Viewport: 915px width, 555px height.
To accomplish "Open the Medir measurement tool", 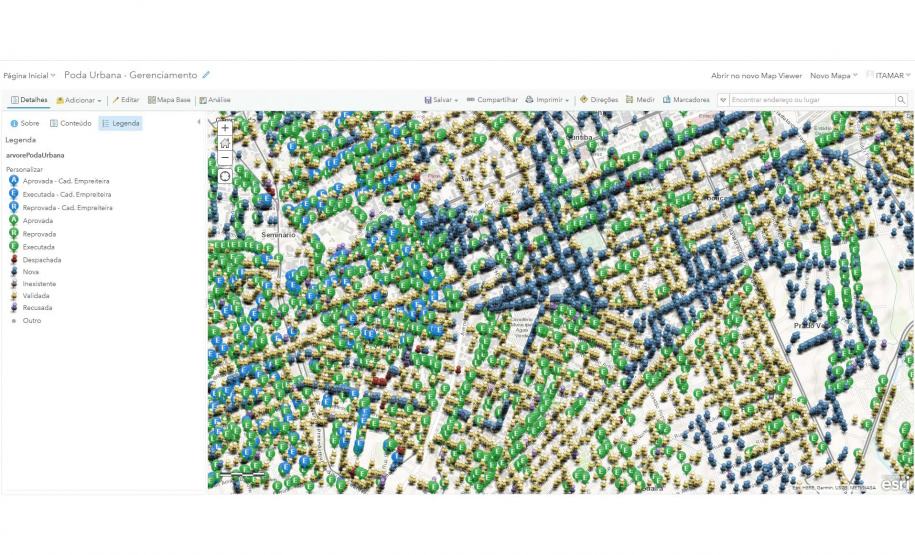I will tap(640, 100).
